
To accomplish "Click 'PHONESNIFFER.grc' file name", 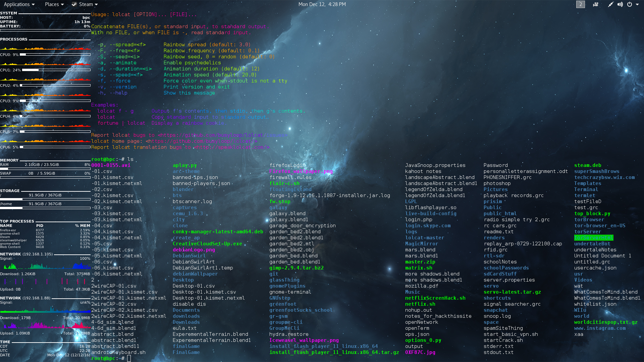I will coord(508,177).
